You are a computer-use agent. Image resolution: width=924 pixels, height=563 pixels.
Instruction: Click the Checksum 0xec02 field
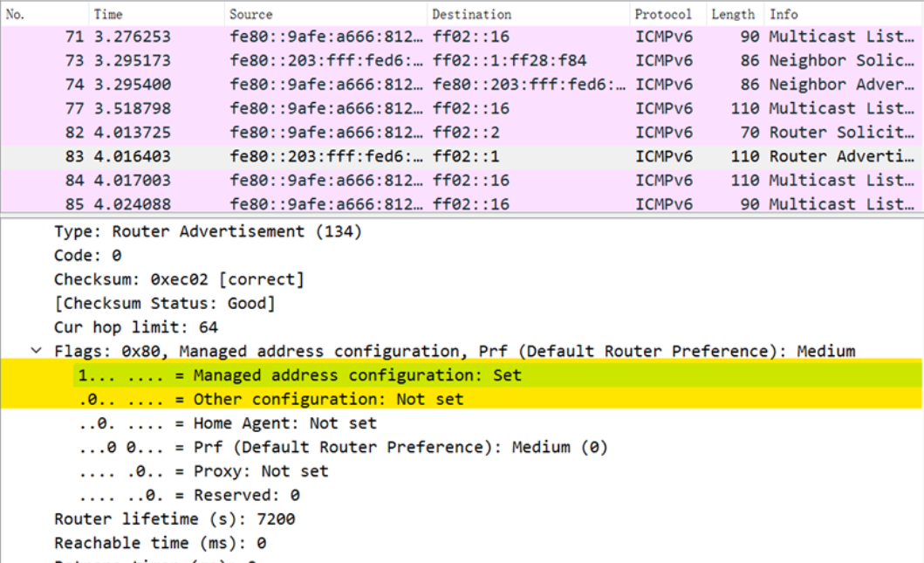(x=179, y=279)
